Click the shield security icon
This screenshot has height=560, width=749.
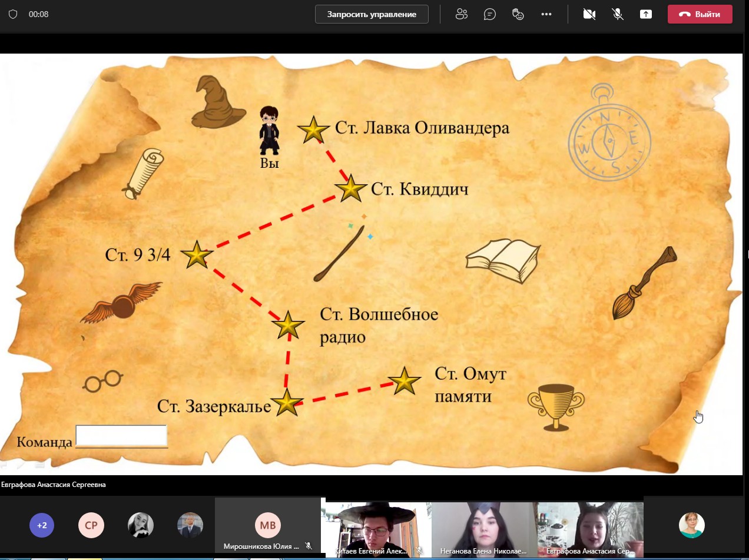13,14
